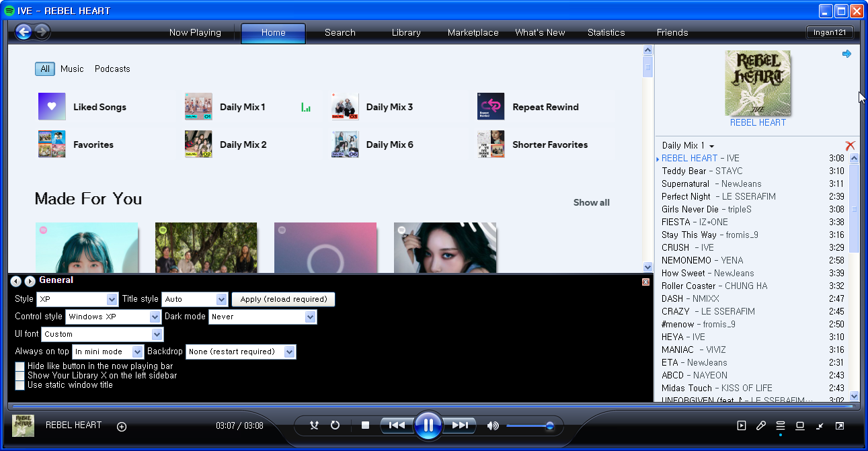Play Supernatural by NewJeans in the queue

pyautogui.click(x=752, y=183)
